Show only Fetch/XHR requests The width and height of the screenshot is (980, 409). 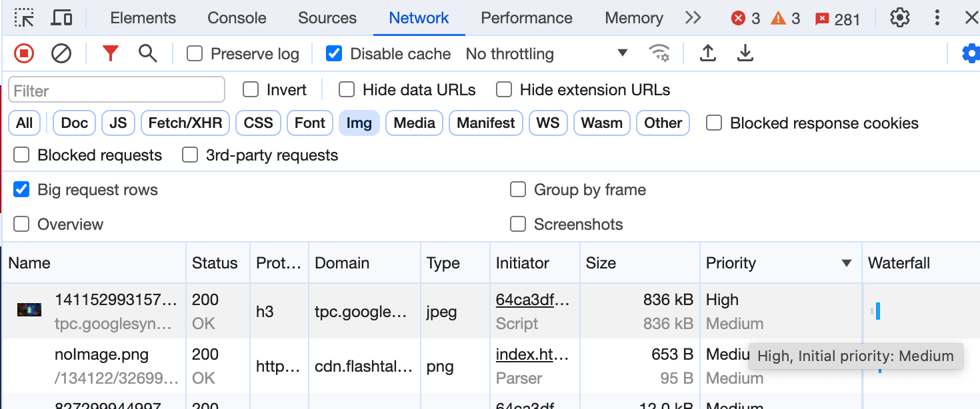[185, 123]
